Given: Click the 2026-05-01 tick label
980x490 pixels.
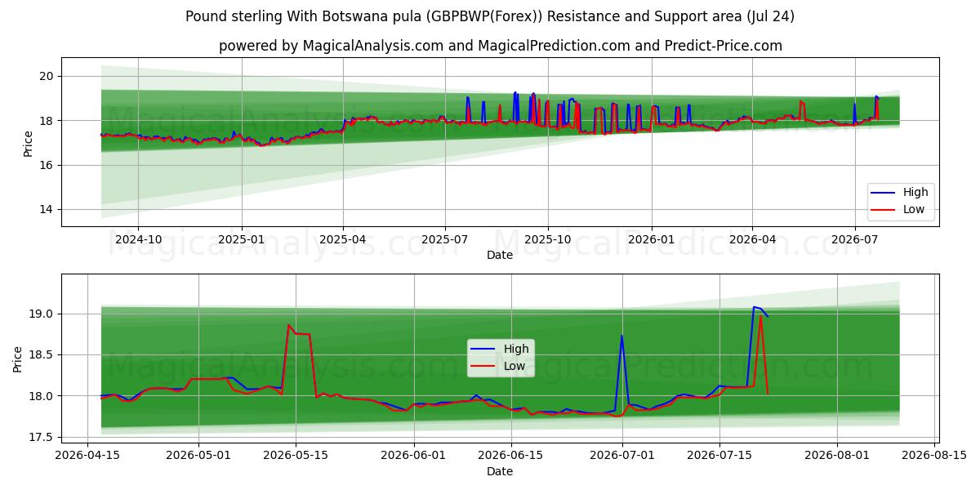Looking at the screenshot, I should [198, 455].
